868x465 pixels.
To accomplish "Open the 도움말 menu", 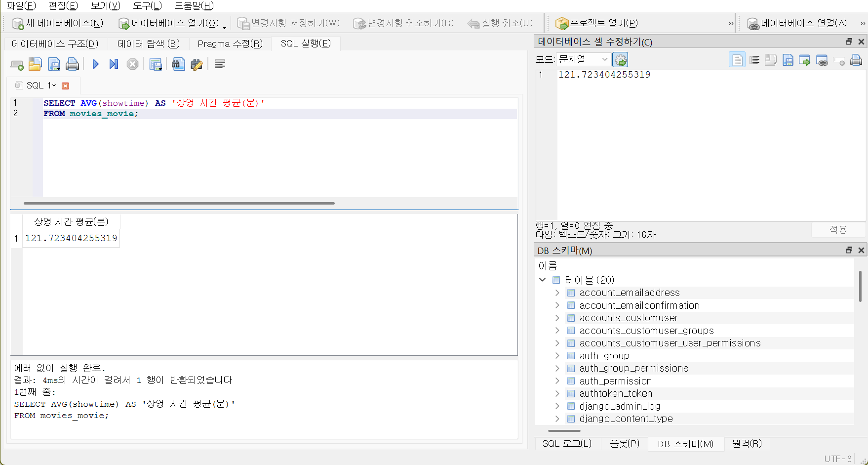I will point(194,6).
